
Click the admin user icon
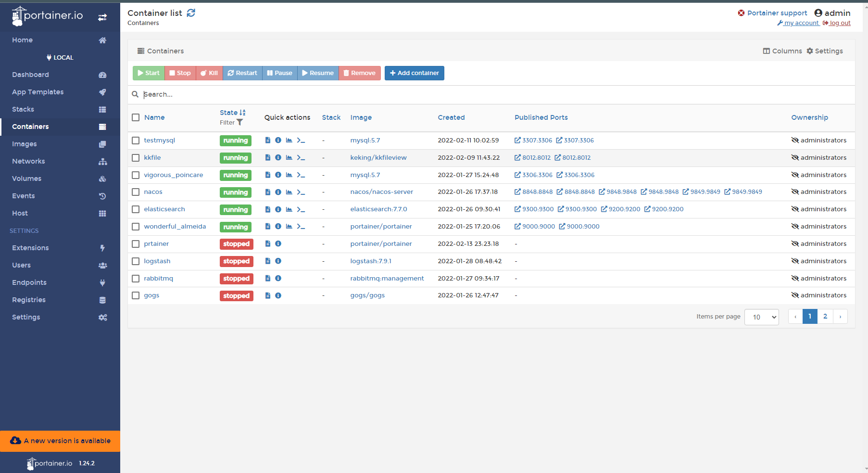coord(818,13)
